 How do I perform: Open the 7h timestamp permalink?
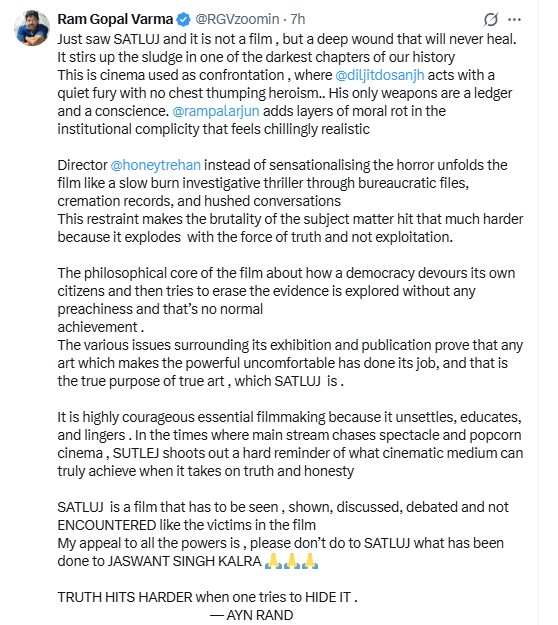tap(297, 19)
